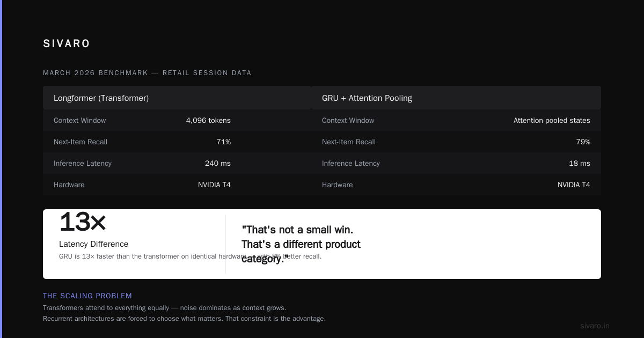Open the sivaro.in footer link
The width and height of the screenshot is (644, 338).
[x=595, y=326]
